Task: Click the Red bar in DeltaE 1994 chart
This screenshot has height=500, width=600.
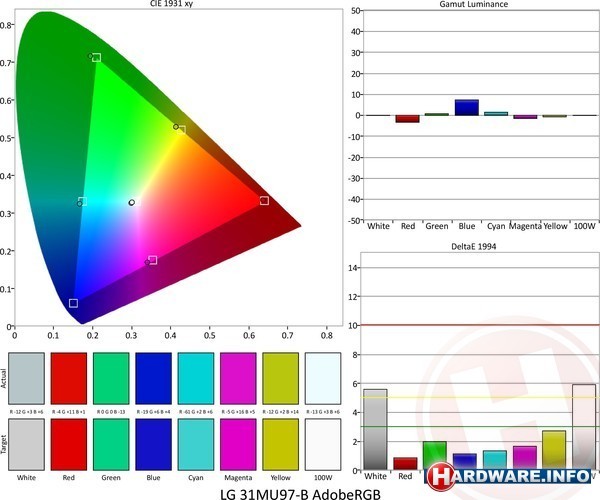Action: 405,464
